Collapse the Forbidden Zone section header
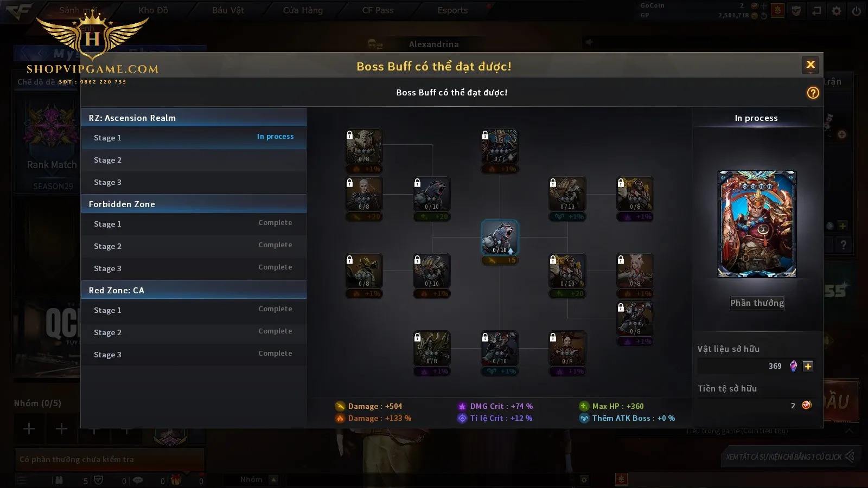The height and width of the screenshot is (488, 868). click(x=194, y=204)
